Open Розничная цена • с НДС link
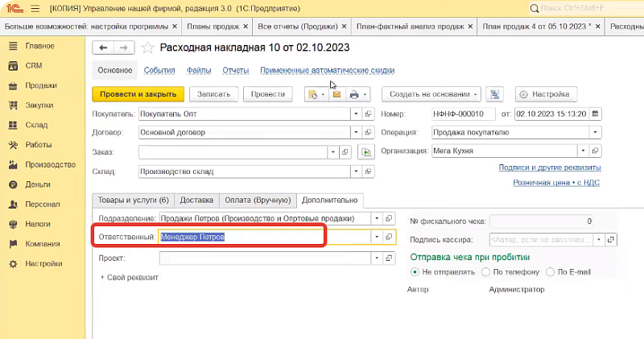Image resolution: width=644 pixels, height=339 pixels. coord(556,183)
